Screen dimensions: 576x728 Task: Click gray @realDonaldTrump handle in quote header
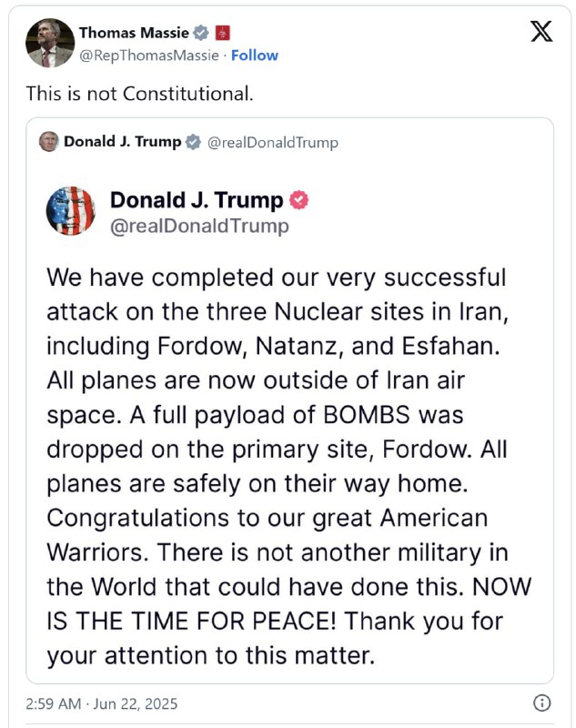(x=272, y=143)
